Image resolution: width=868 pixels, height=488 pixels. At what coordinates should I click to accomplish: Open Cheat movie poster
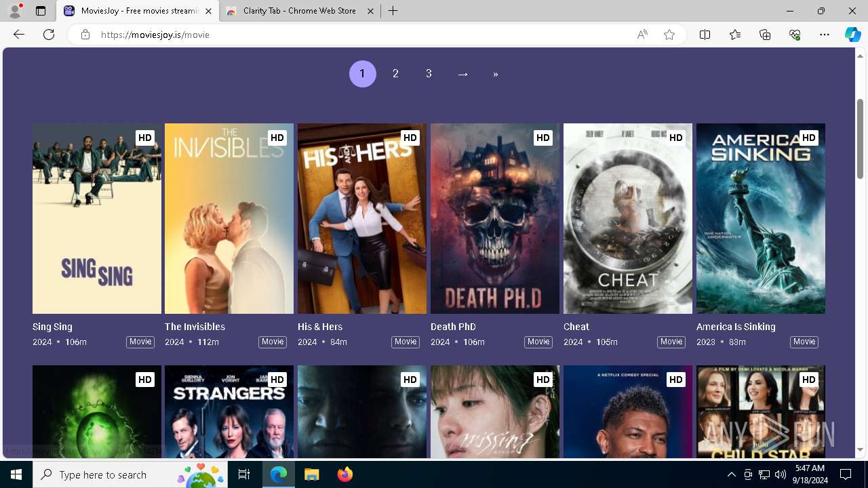(628, 218)
